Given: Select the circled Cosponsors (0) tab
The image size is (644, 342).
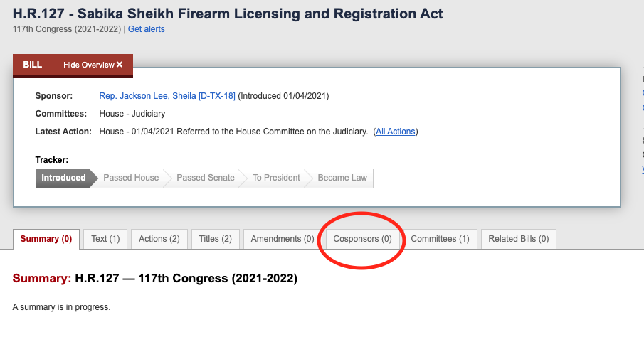Looking at the screenshot, I should (362, 239).
